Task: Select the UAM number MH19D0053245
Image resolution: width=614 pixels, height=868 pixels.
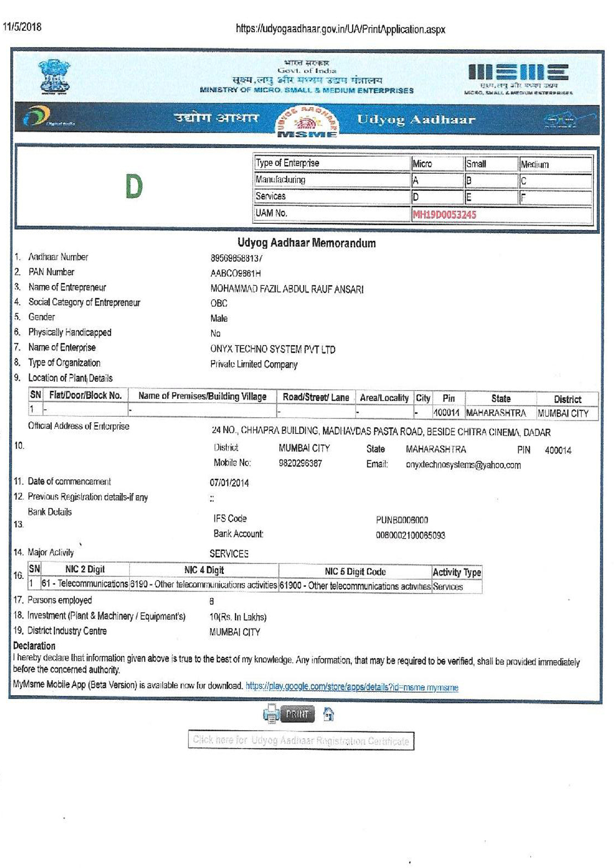Action: [x=444, y=215]
